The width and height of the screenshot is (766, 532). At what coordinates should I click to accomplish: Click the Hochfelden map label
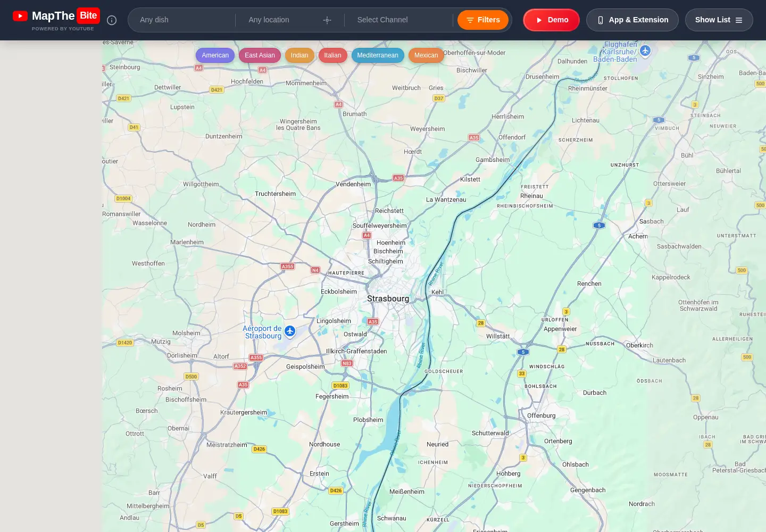247,82
